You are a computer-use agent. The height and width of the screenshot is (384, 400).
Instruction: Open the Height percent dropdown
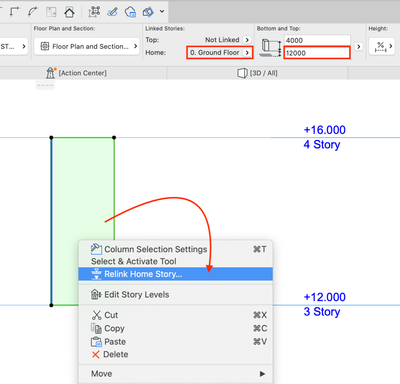click(382, 46)
